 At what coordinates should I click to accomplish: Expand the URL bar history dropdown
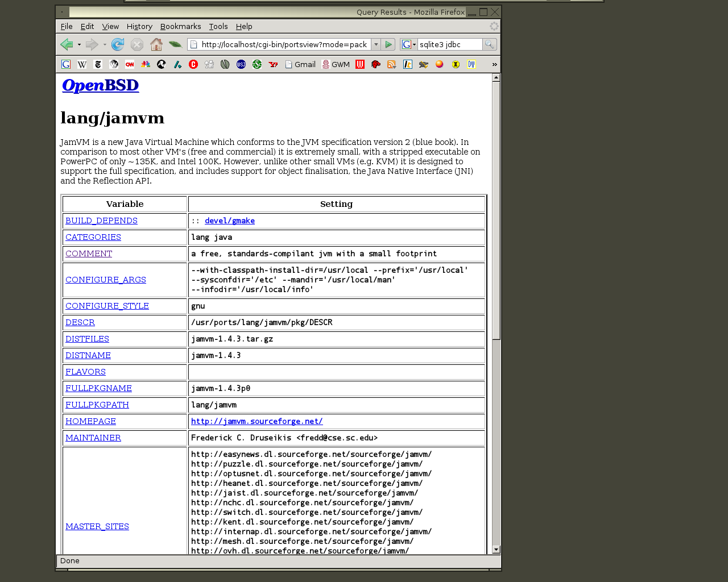(376, 44)
